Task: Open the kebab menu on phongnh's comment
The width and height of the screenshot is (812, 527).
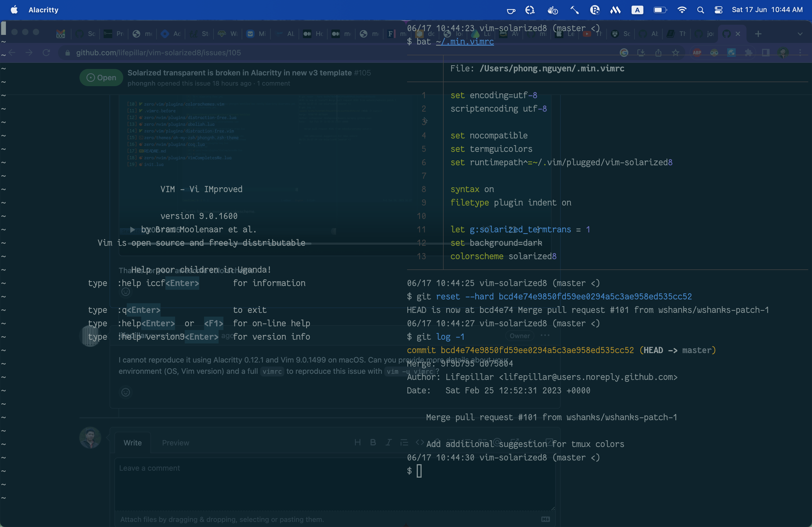Action: [x=545, y=335]
